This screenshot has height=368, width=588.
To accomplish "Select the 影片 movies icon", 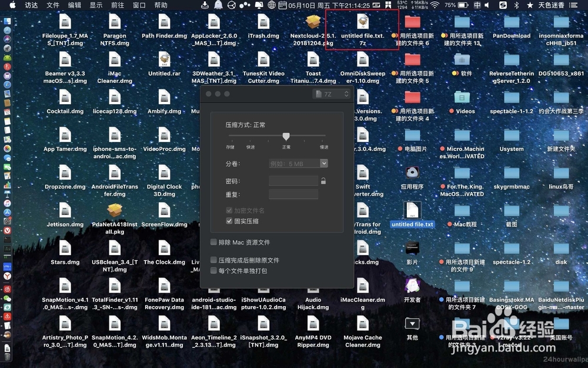I will click(412, 253).
